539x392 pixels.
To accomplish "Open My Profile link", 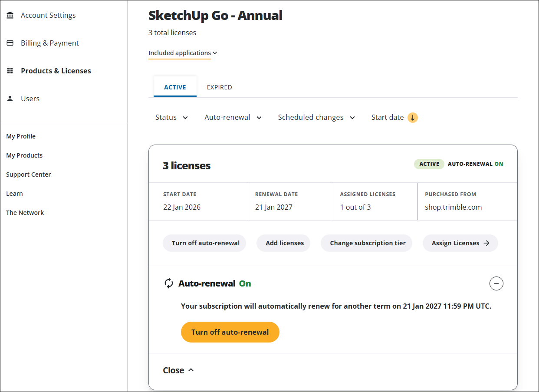I will point(21,136).
